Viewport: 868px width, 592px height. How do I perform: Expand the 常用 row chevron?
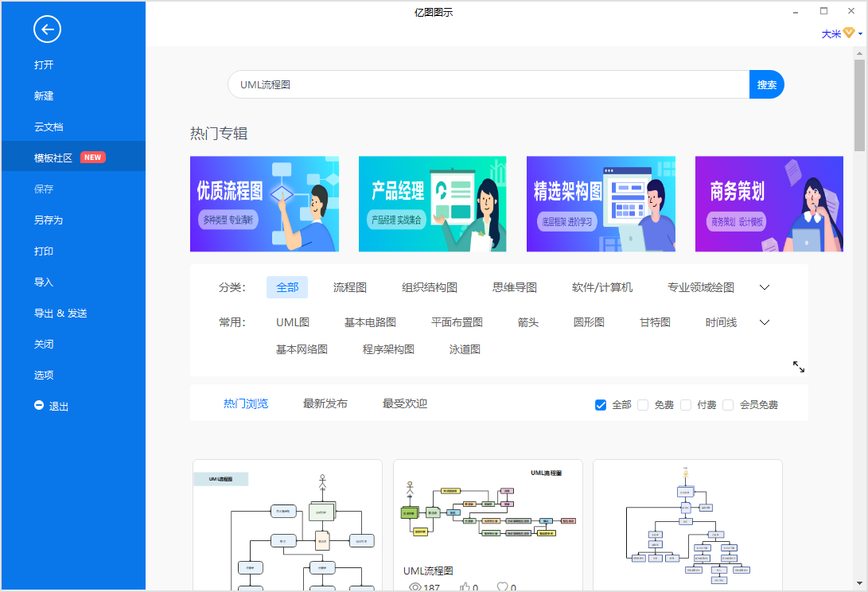765,322
